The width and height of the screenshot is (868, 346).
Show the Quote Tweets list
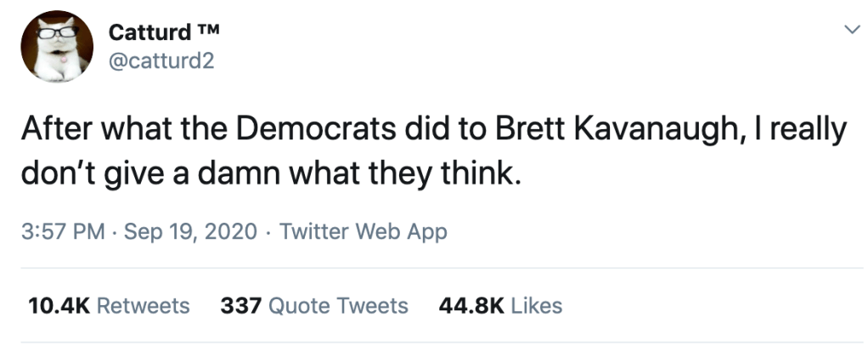coord(338,305)
